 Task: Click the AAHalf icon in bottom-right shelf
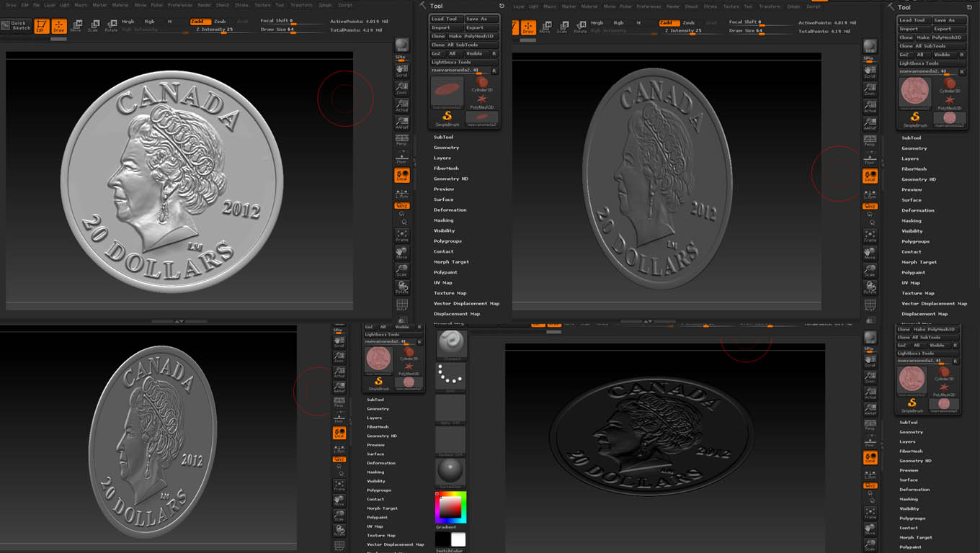[870, 410]
